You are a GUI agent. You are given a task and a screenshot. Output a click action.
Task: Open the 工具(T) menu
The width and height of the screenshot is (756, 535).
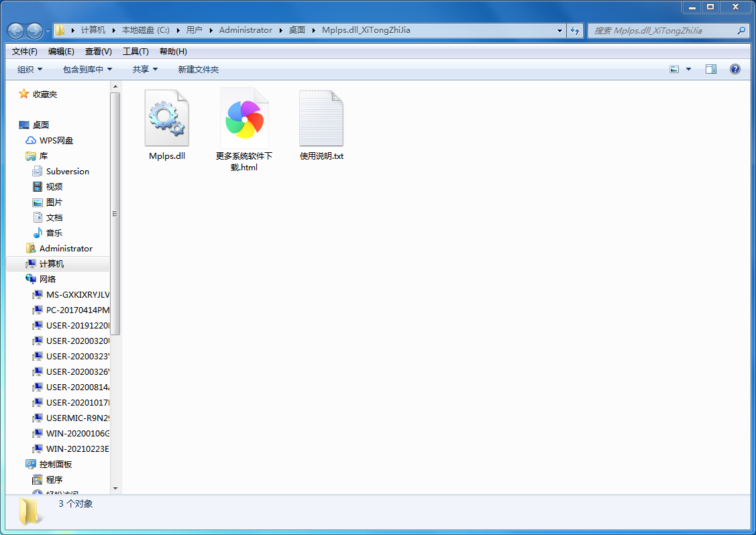click(x=136, y=51)
